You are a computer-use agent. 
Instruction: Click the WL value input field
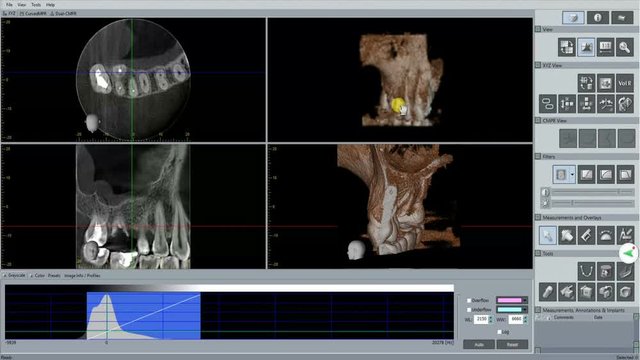coord(482,319)
